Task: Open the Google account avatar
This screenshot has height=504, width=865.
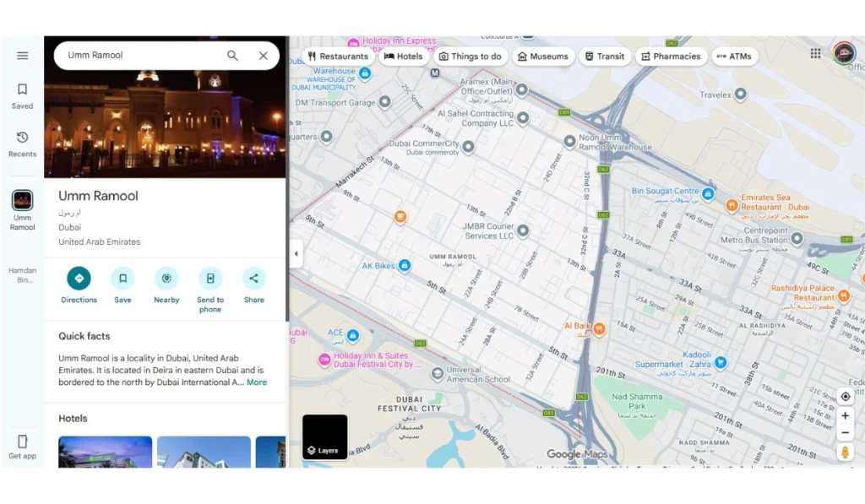Action: coord(844,53)
